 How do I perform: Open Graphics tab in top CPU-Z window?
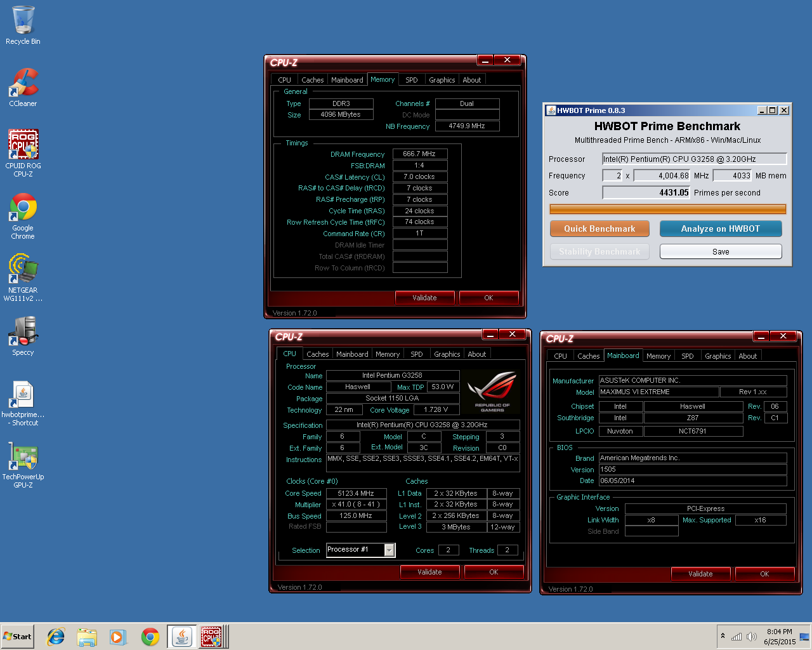point(442,80)
